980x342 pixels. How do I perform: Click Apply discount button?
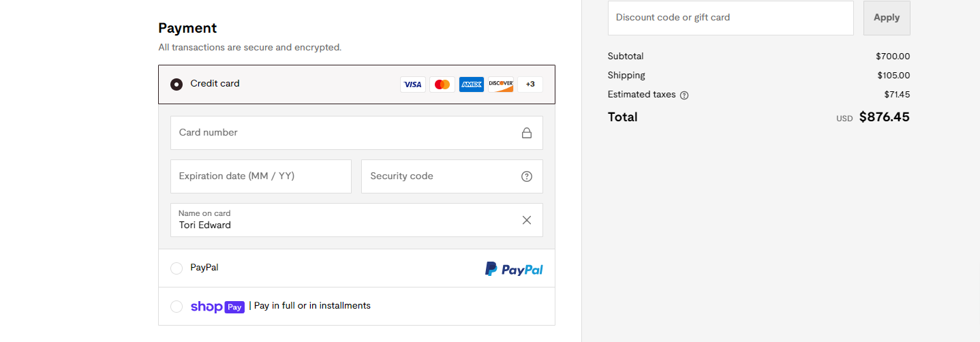coord(887,18)
